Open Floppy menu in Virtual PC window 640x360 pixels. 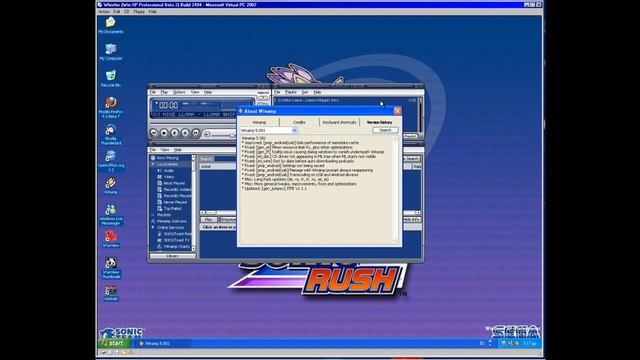pyautogui.click(x=139, y=12)
